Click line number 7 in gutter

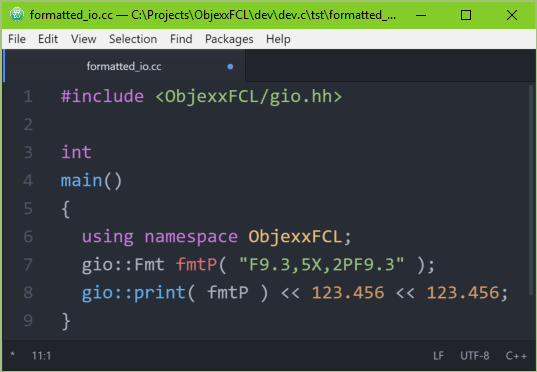tap(28, 265)
